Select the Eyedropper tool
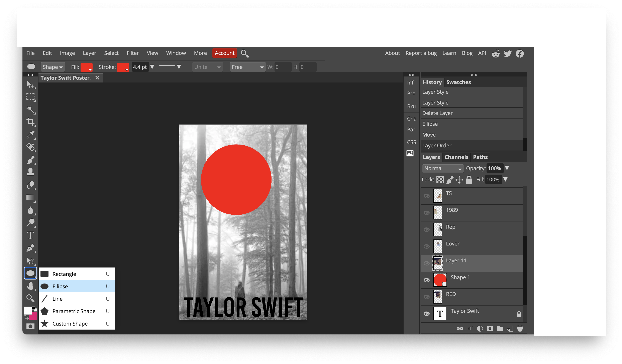622x364 pixels. pos(31,135)
